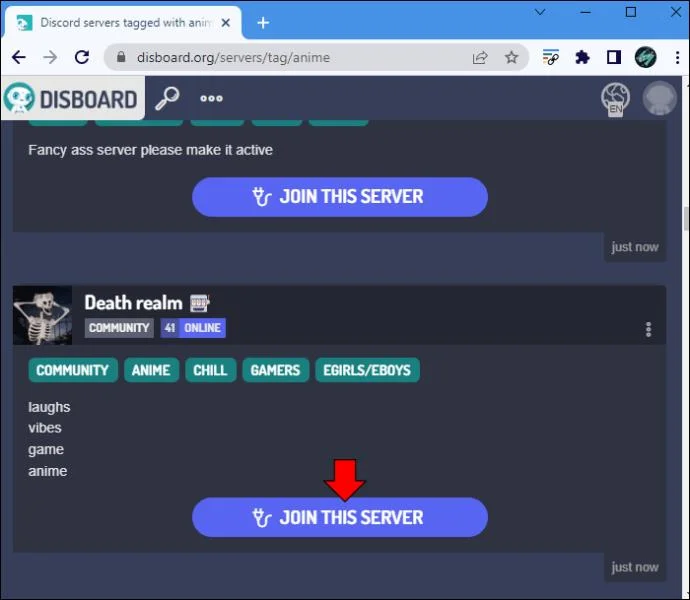
Task: Click the playlist link extension icon
Action: coord(551,57)
